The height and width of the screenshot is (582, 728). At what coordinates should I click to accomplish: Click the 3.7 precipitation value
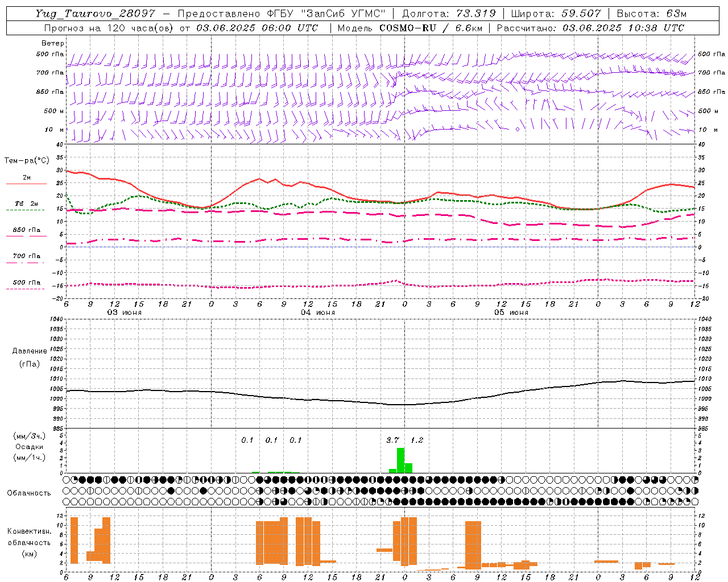click(392, 440)
